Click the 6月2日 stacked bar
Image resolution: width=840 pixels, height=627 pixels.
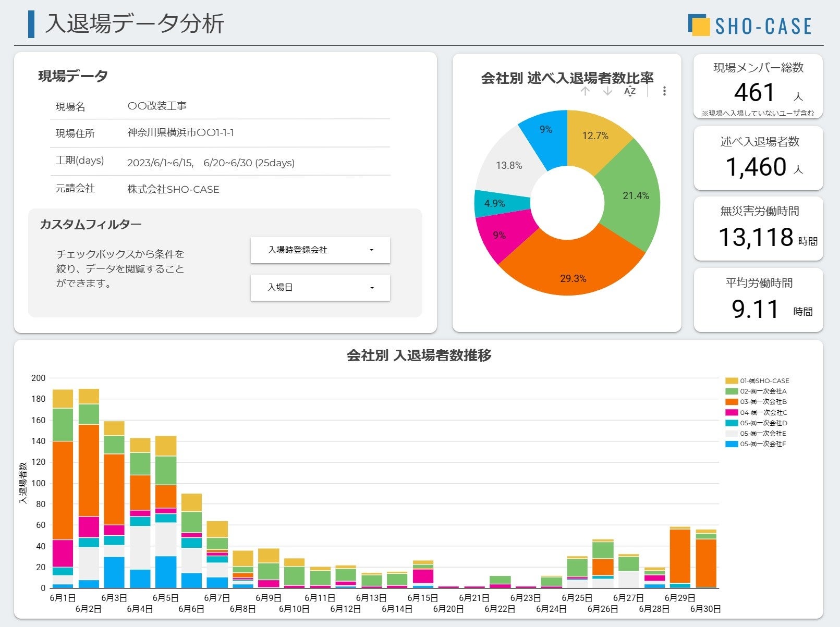[89, 488]
